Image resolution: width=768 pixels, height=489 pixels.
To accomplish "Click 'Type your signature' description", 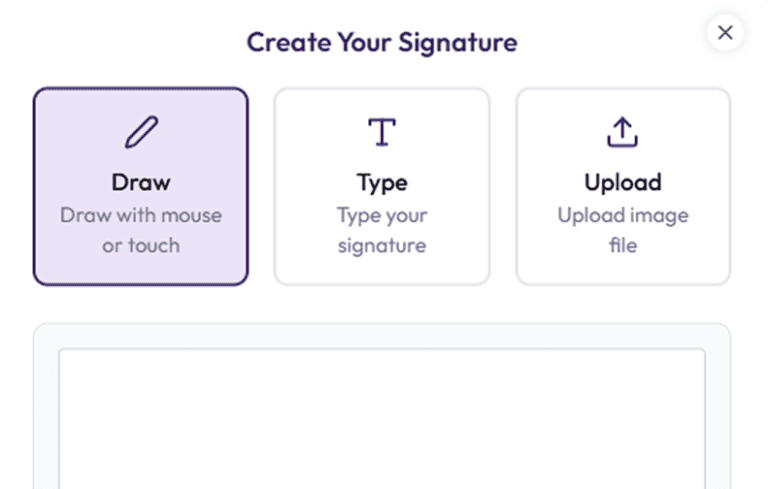I will [382, 231].
